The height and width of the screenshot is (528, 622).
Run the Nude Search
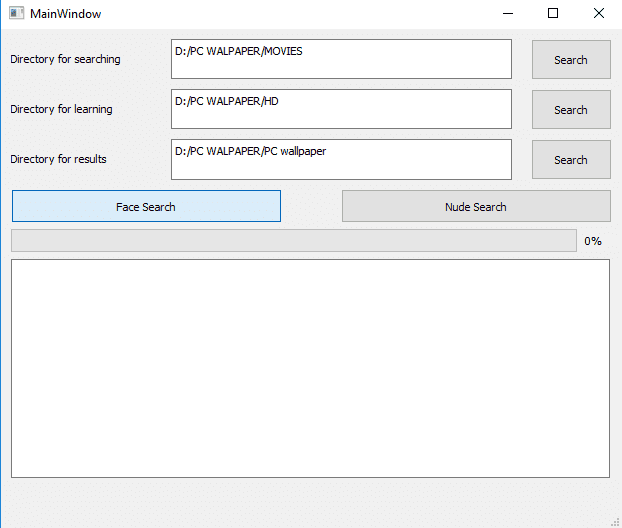point(475,207)
